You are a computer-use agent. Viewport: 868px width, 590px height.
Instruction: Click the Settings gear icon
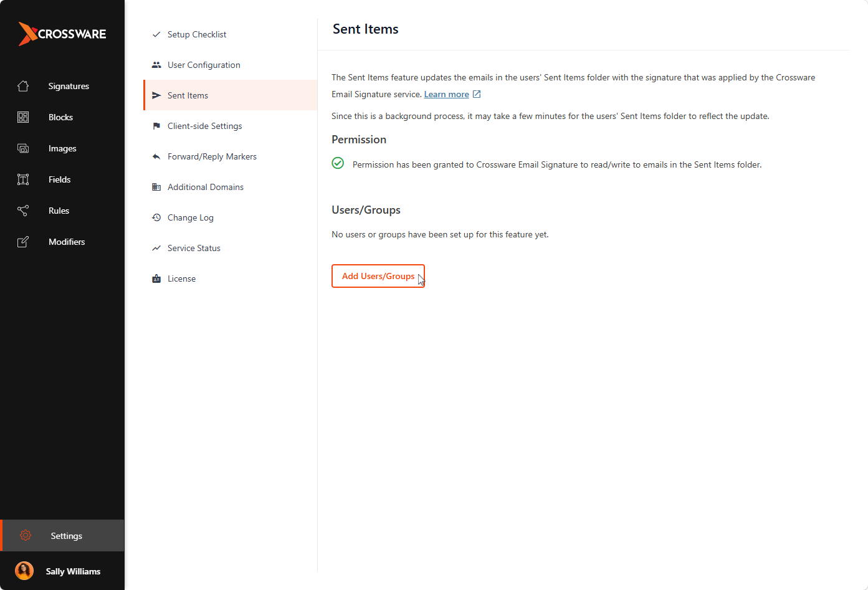click(x=26, y=535)
